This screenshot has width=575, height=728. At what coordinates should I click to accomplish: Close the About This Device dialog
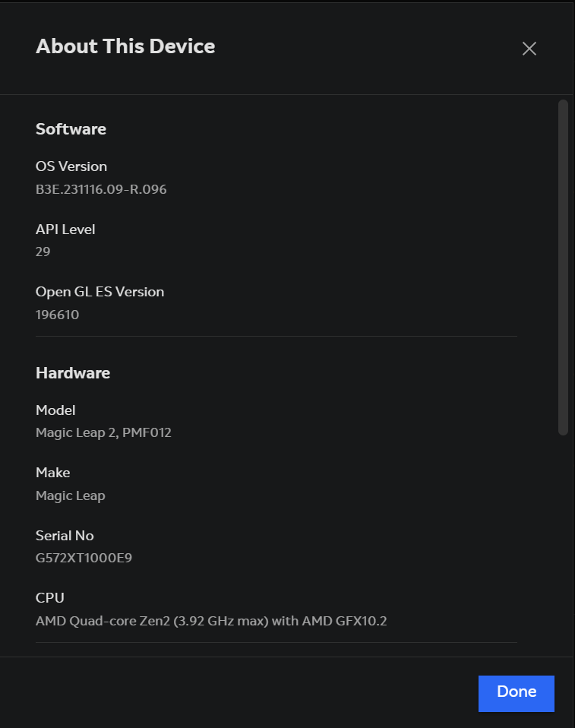click(x=529, y=48)
